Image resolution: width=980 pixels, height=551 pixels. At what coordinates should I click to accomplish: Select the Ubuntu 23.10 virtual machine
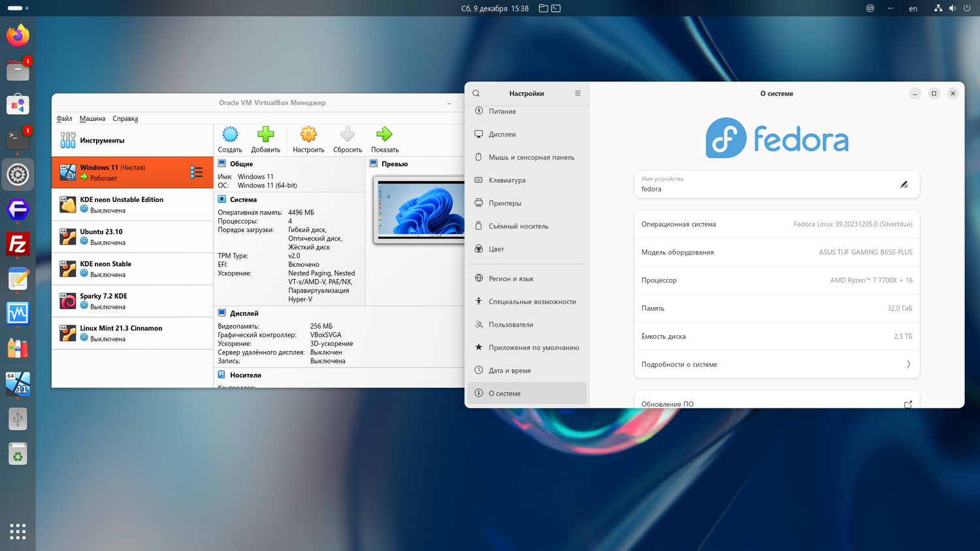[x=133, y=237]
